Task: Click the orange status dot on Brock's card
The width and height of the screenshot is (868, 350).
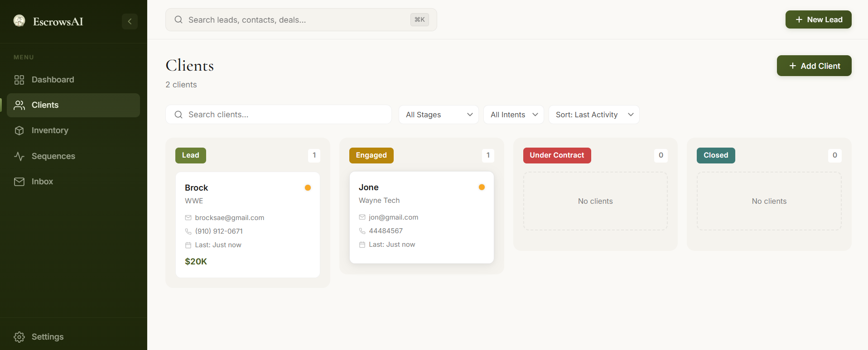Action: [308, 187]
